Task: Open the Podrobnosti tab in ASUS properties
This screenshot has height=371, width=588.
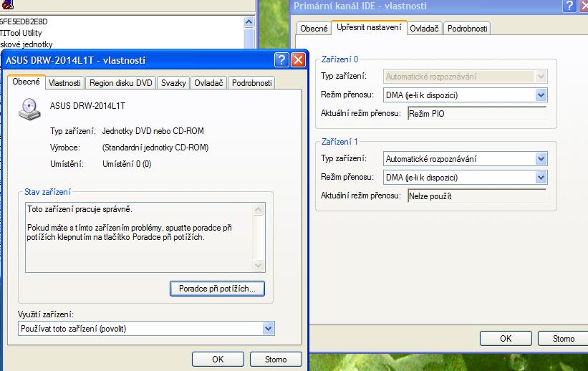Action: [251, 83]
